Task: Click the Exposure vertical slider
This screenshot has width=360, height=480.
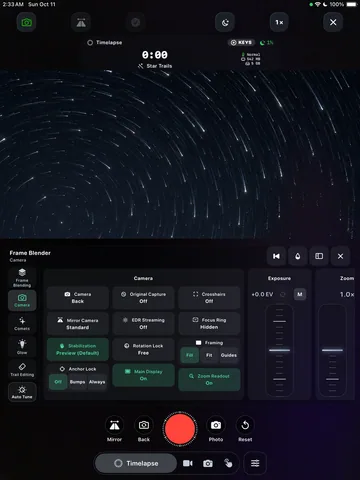Action: coord(279,350)
